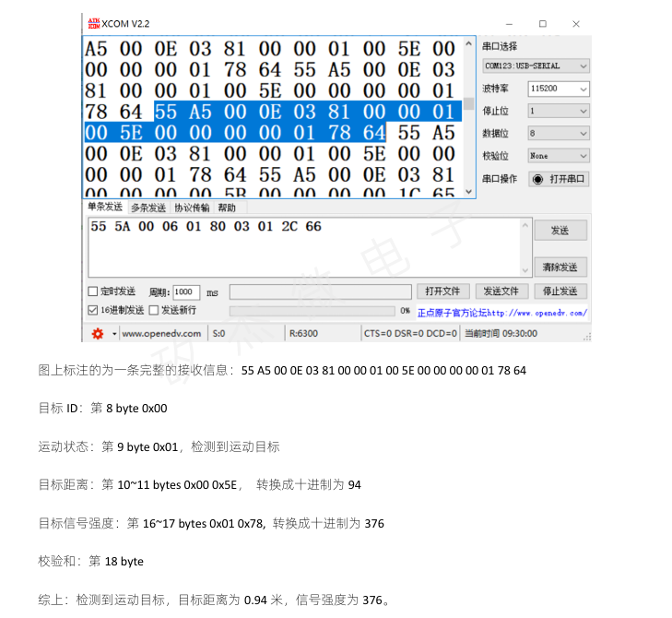This screenshot has height=618, width=672.
Task: Click the send box scroll down arrow
Action: click(x=525, y=270)
